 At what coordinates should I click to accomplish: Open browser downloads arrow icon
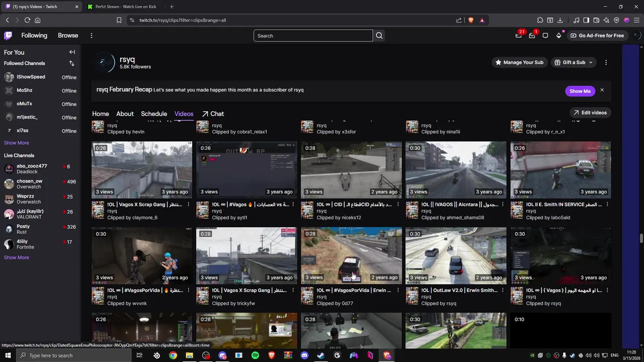(x=560, y=20)
